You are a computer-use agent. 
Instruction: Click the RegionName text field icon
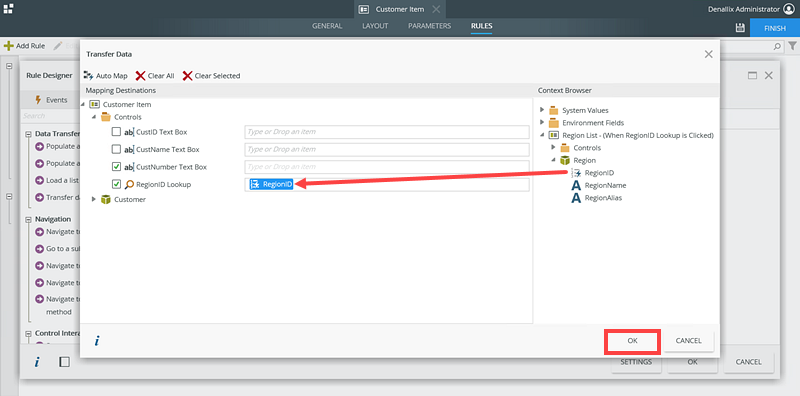point(576,185)
